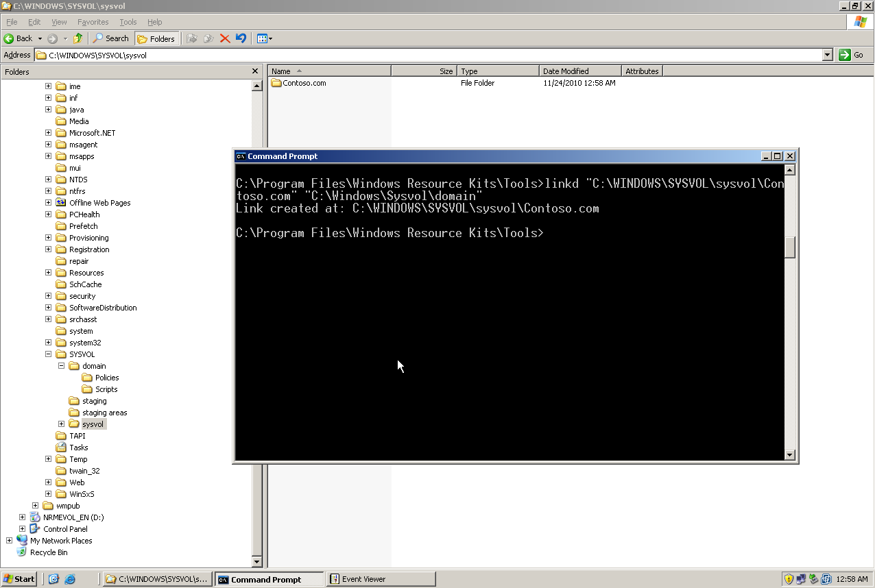Click the Go button
Image resolution: width=875 pixels, height=588 pixels.
tap(852, 55)
